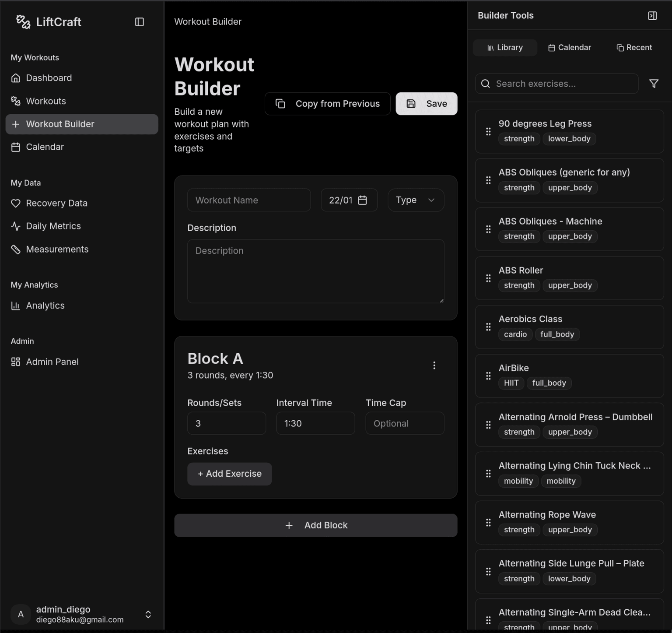Expand the admin_diego account switcher
Screen dimensions: 672x633
point(148,614)
